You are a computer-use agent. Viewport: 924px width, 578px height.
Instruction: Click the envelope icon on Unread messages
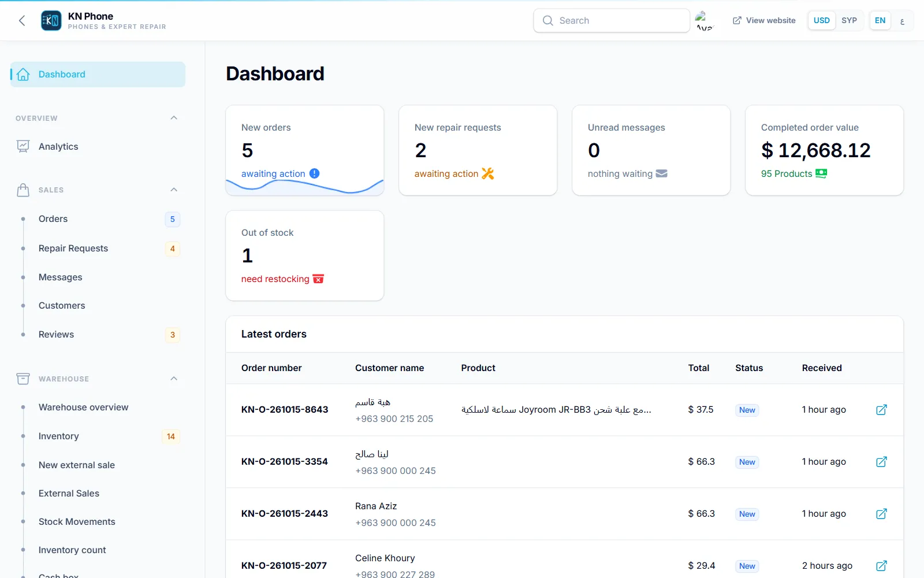pos(662,173)
